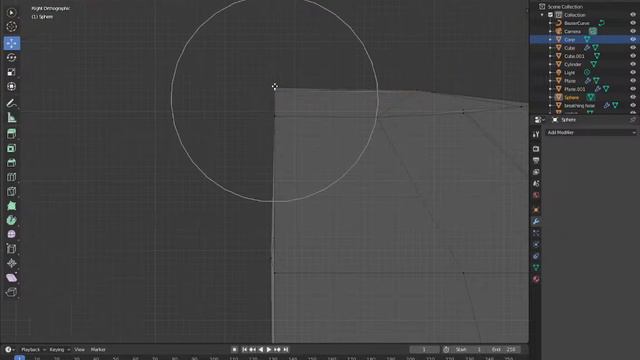Expand the Cube row
Screen dimensions: 640x360
tap(550, 48)
